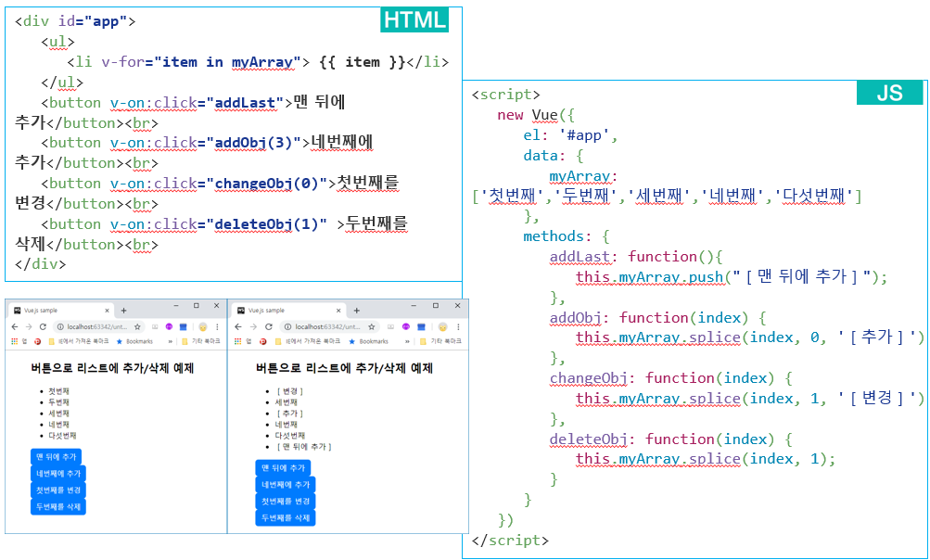
Task: Click the '<div id="app">' line in HTML code
Action: click(x=75, y=21)
